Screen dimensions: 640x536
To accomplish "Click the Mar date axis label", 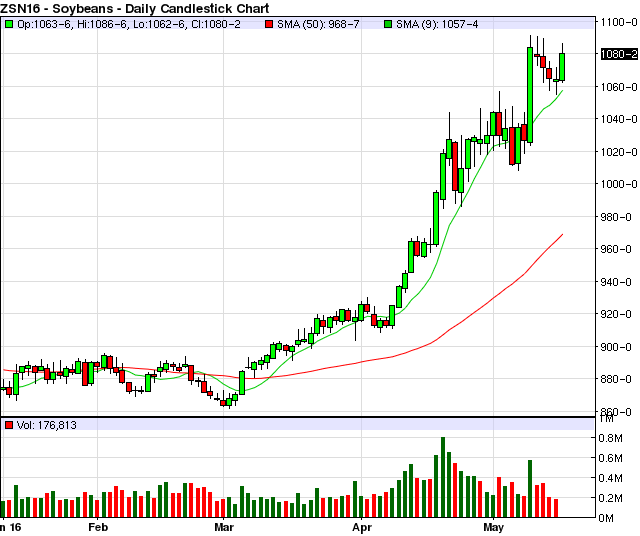I will pyautogui.click(x=224, y=527).
